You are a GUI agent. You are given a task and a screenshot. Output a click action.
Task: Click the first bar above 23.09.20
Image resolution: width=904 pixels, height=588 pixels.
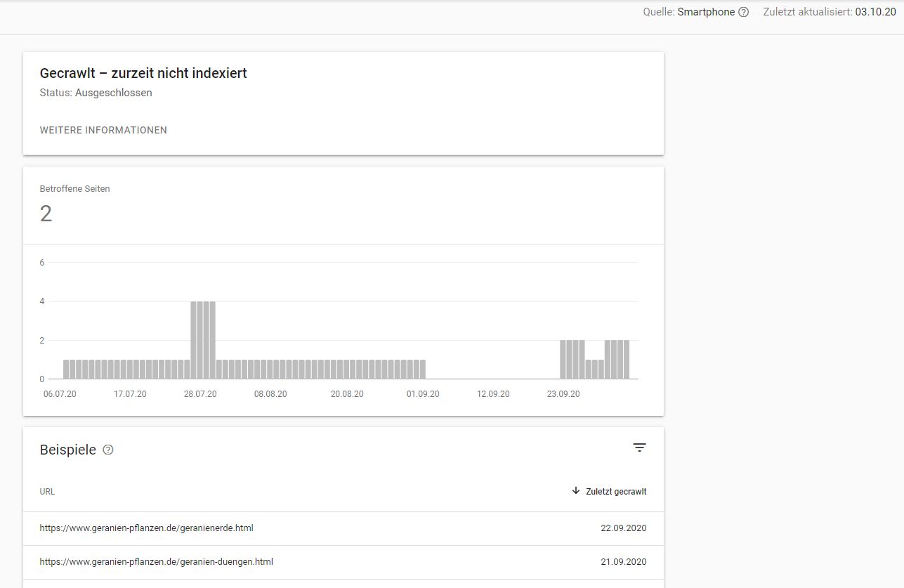pyautogui.click(x=563, y=360)
